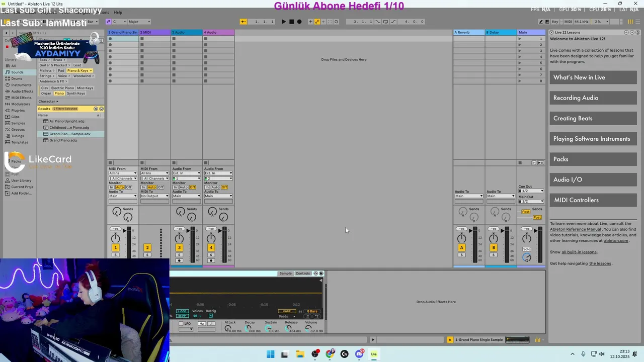Arm track 4 for recording
Viewport: 644px width, 362px height.
[211, 260]
